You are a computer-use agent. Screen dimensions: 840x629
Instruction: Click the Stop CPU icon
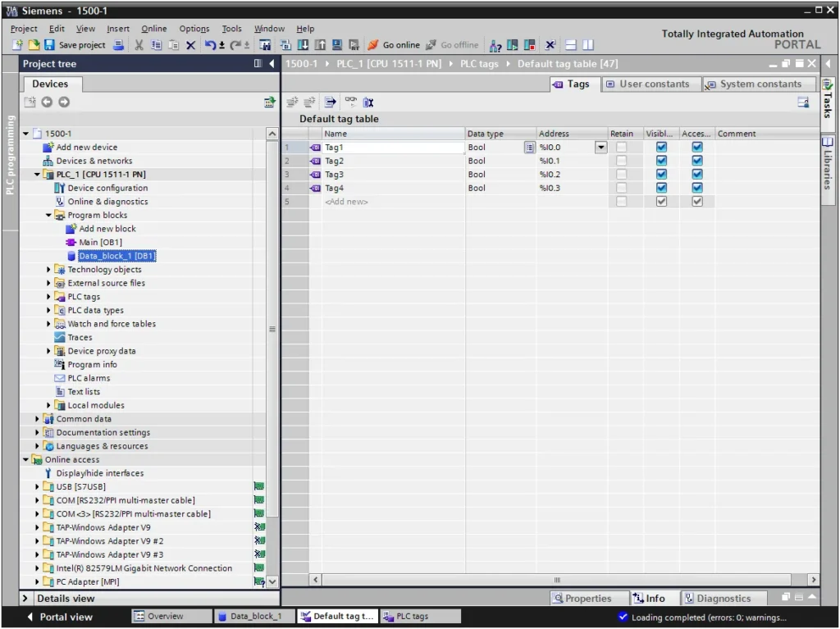530,45
